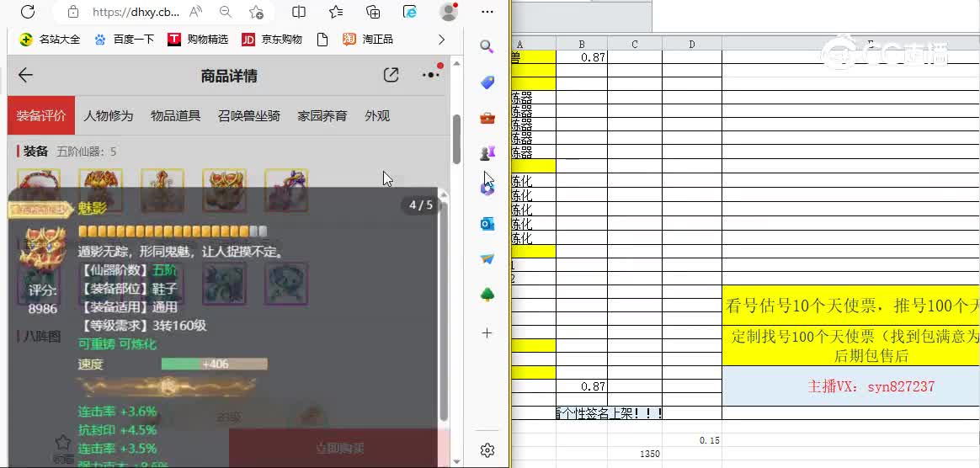Open 百度一下 bookmark
980x468 pixels.
point(124,40)
